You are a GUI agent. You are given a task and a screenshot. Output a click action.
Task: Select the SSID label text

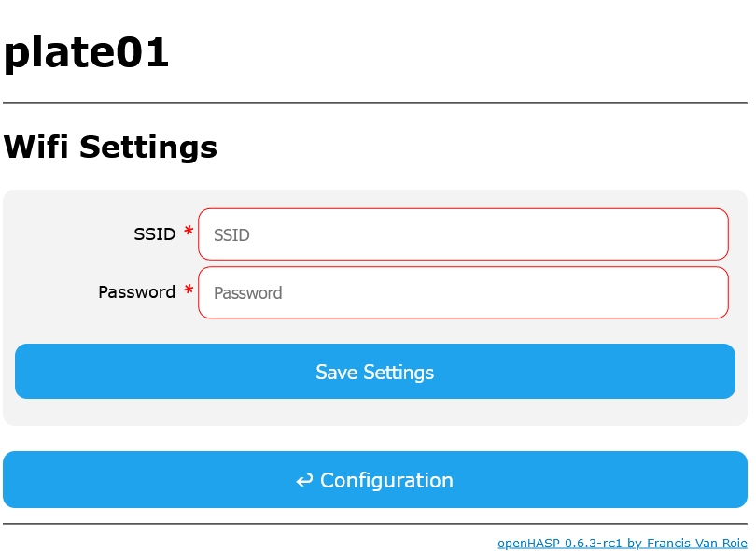154,234
